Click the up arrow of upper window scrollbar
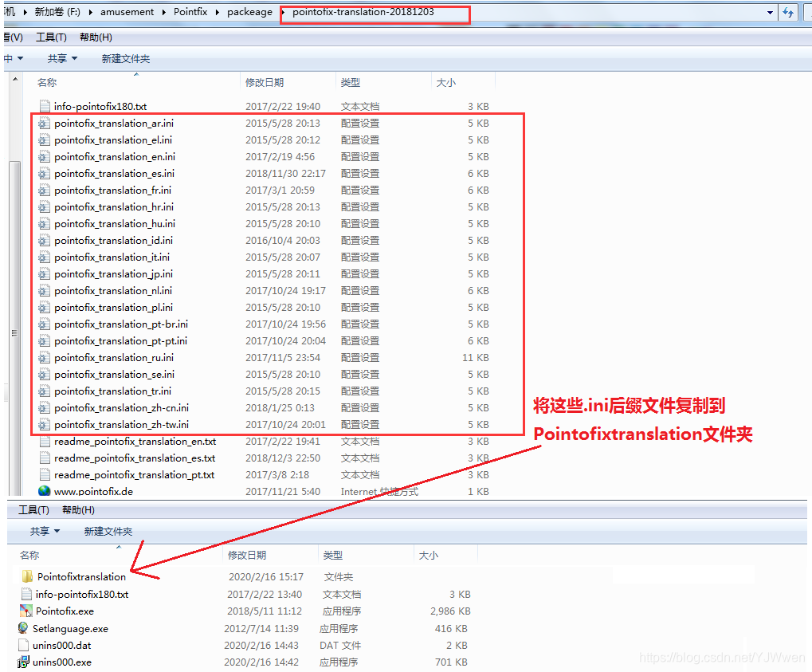812x672 pixels. (15, 79)
